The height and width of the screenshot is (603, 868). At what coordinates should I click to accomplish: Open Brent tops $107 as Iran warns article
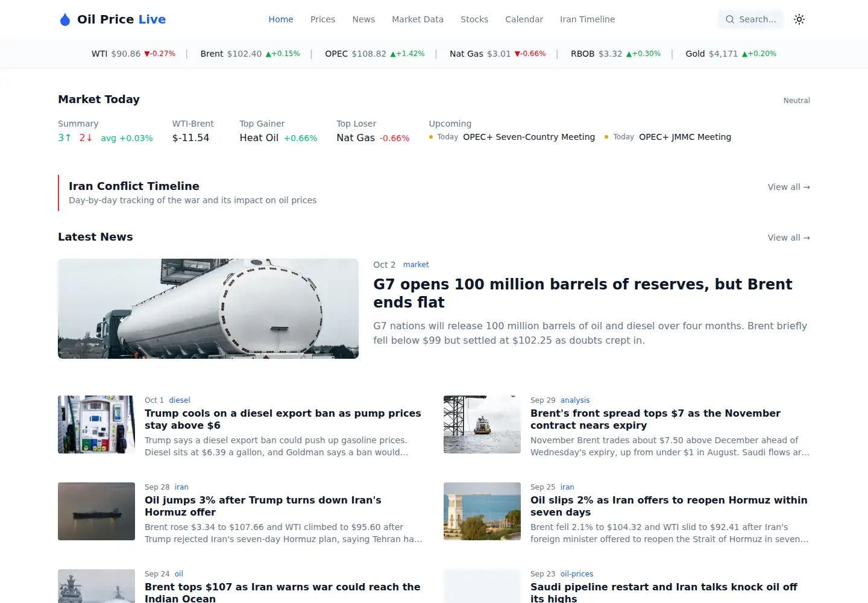tap(283, 592)
